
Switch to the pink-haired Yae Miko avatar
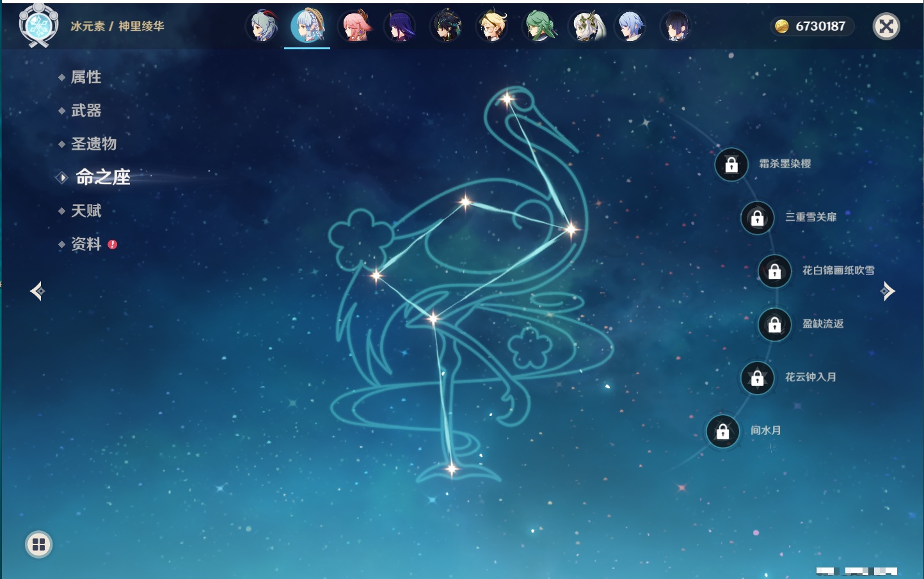click(354, 26)
